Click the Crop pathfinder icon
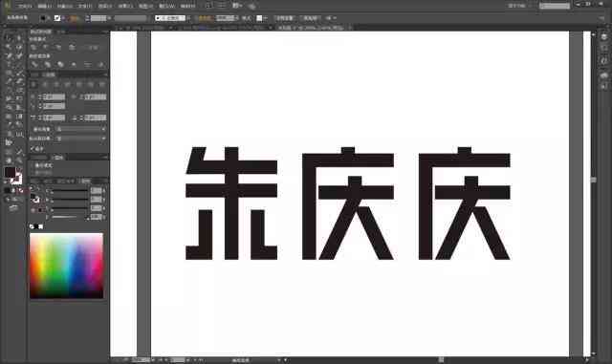Screen dimensions: 612x364 74,64
